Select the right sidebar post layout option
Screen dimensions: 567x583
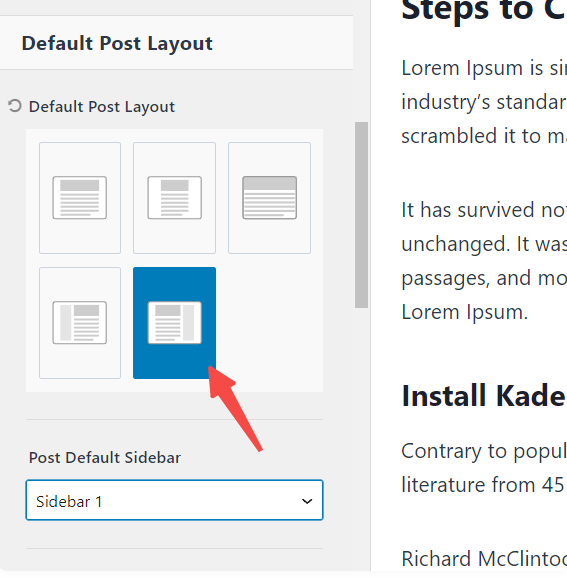(174, 323)
